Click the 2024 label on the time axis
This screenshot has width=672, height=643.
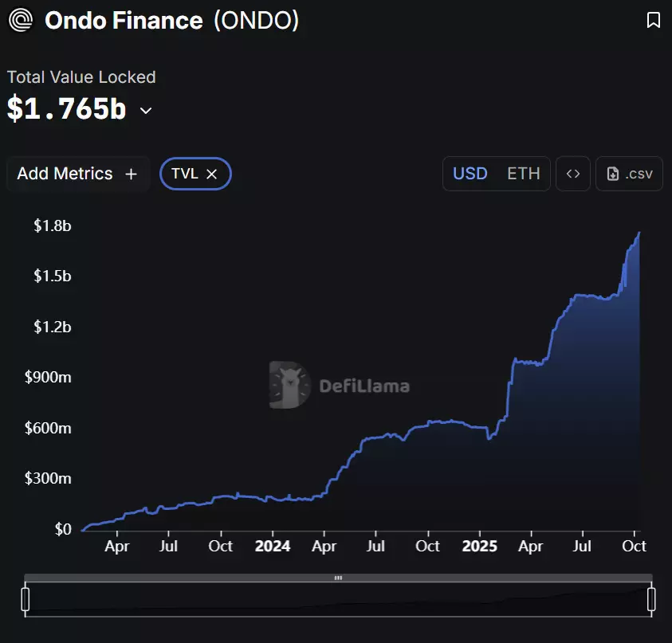pyautogui.click(x=272, y=546)
